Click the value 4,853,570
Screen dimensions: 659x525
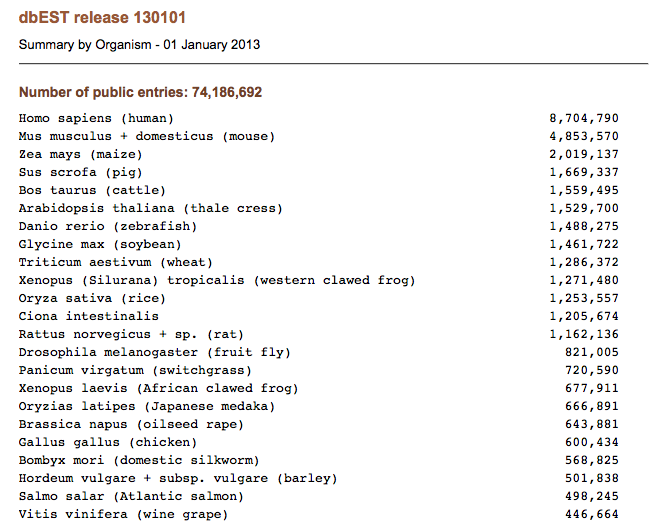coord(584,137)
